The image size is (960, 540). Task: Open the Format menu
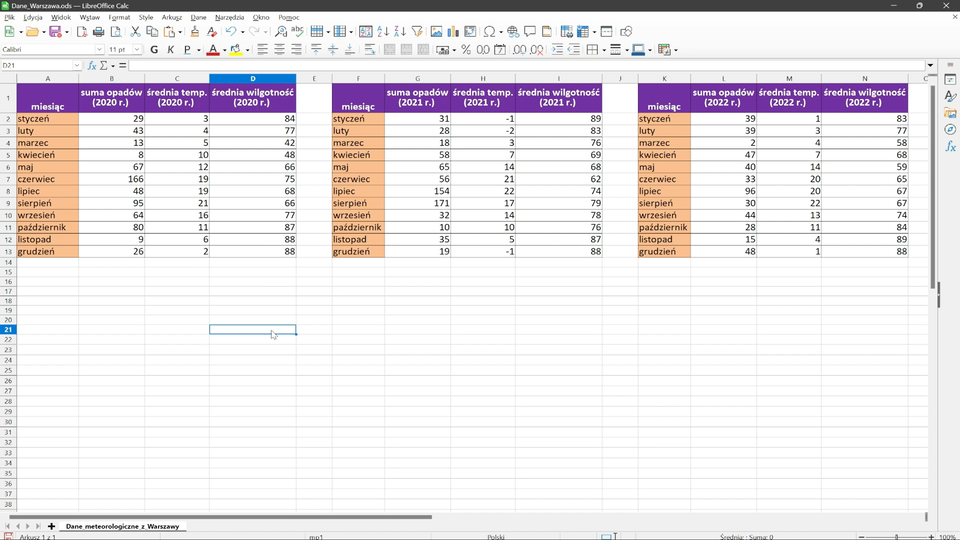pos(119,17)
